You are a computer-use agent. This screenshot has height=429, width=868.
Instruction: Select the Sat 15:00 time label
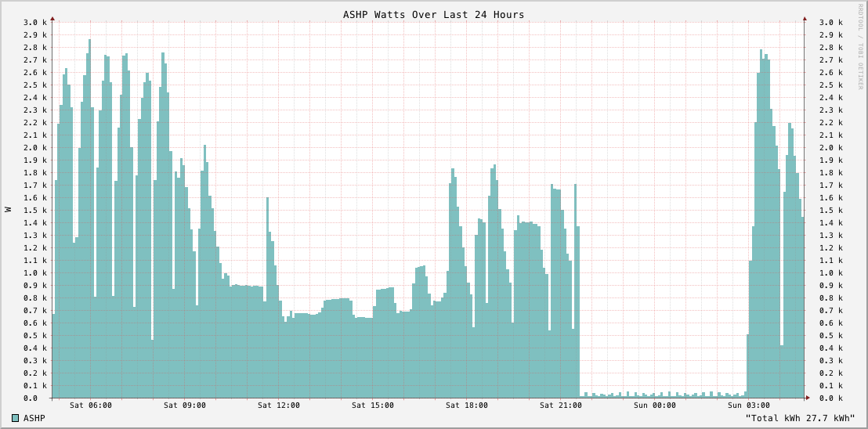pos(372,406)
